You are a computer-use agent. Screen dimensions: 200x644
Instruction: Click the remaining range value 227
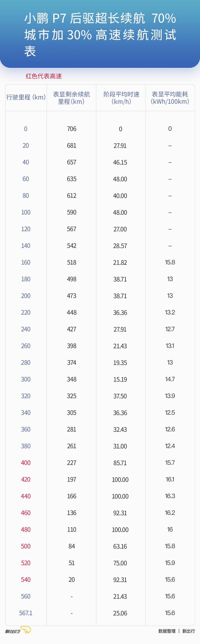click(x=72, y=462)
